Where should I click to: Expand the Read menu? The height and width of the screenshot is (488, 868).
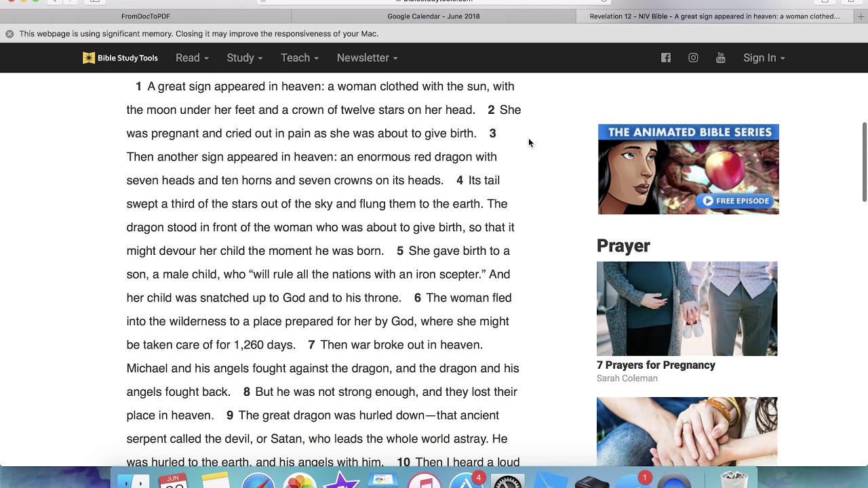(192, 58)
